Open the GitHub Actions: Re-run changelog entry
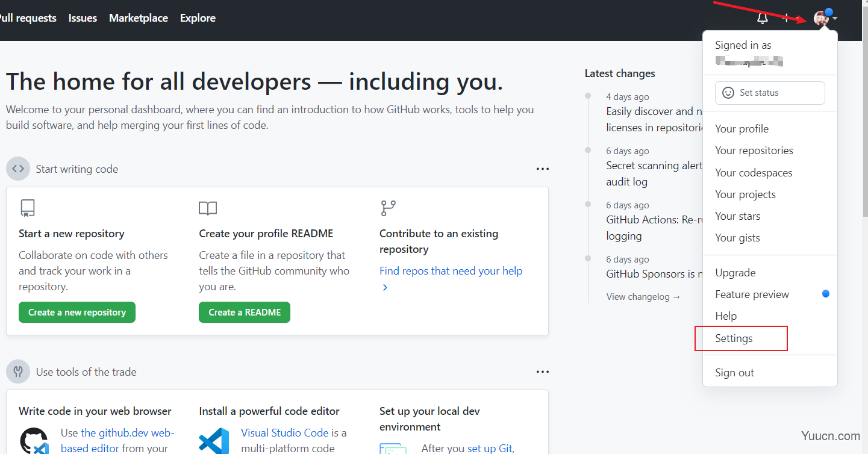The width and height of the screenshot is (868, 454). coord(654,228)
